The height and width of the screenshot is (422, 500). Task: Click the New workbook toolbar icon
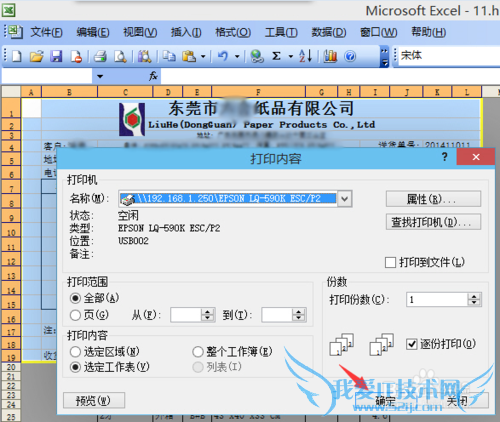click(x=17, y=56)
